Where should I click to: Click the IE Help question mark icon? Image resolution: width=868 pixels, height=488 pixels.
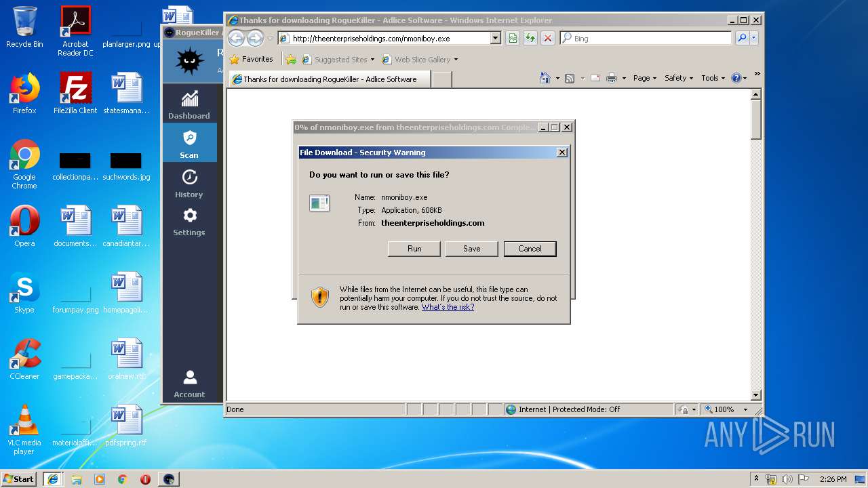[737, 78]
